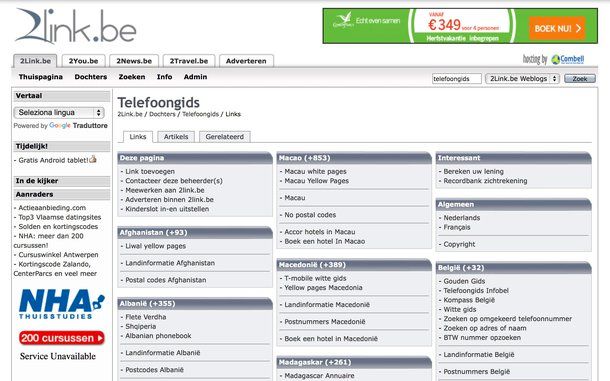Click Accor hotels in Macau link
Image resolution: width=610 pixels, height=381 pixels.
pyautogui.click(x=319, y=232)
